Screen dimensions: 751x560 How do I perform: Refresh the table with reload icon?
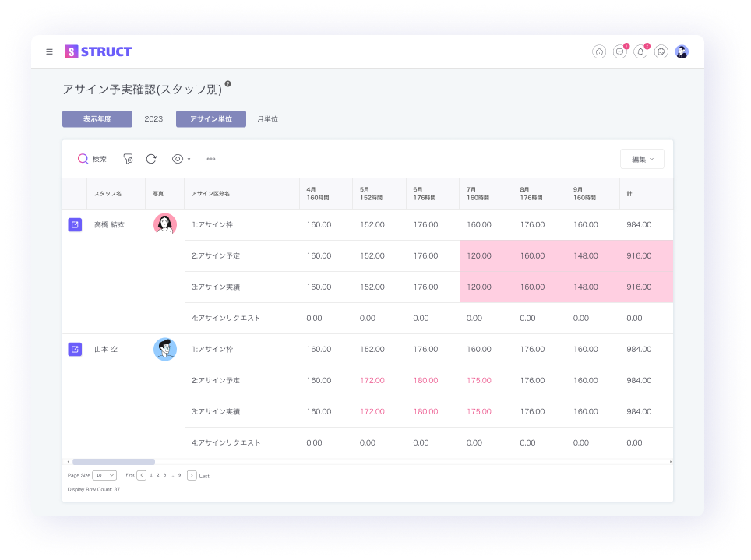tap(151, 159)
